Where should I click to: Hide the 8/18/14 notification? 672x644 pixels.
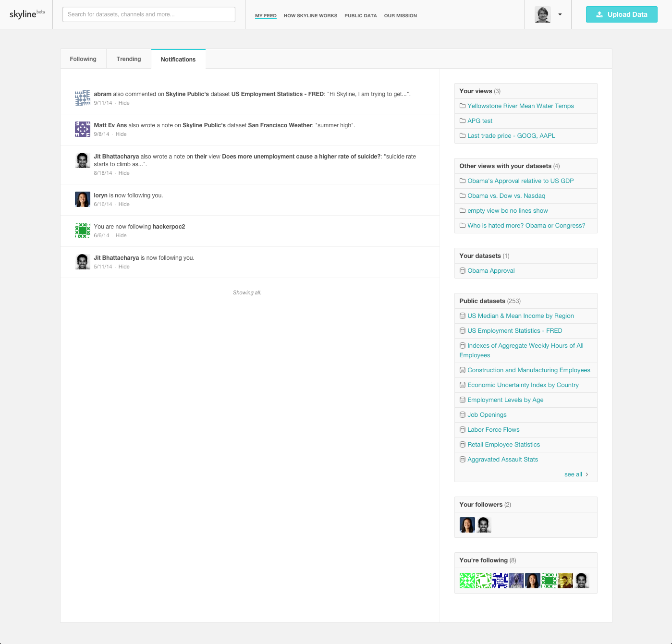point(124,173)
